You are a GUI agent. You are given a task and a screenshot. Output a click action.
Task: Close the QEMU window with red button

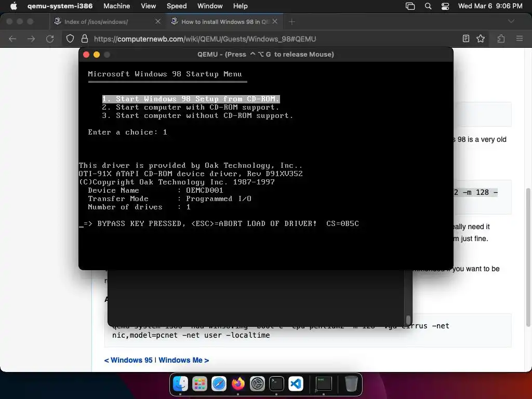86,55
